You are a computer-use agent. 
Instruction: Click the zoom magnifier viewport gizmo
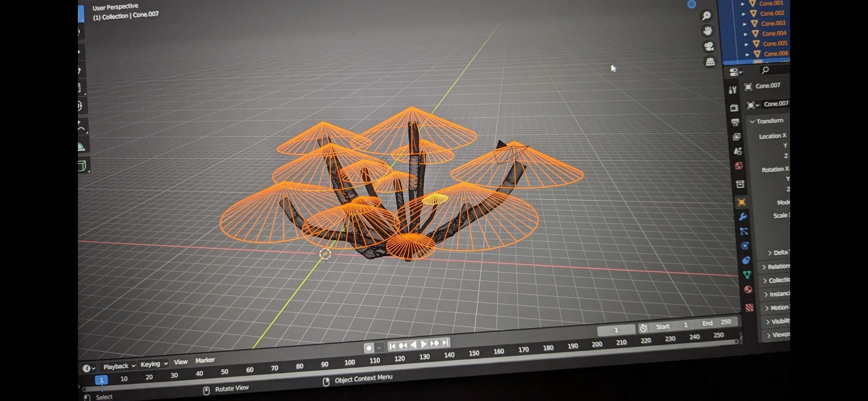pos(706,16)
